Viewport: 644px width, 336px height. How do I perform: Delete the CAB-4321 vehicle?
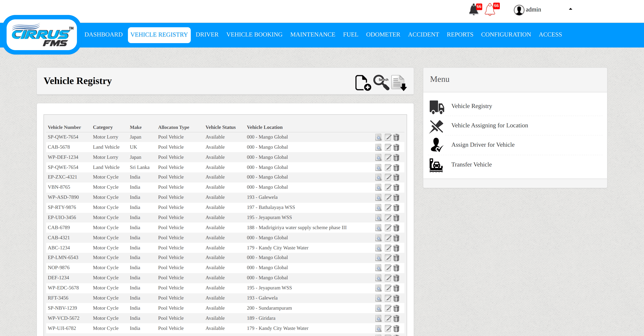click(396, 238)
